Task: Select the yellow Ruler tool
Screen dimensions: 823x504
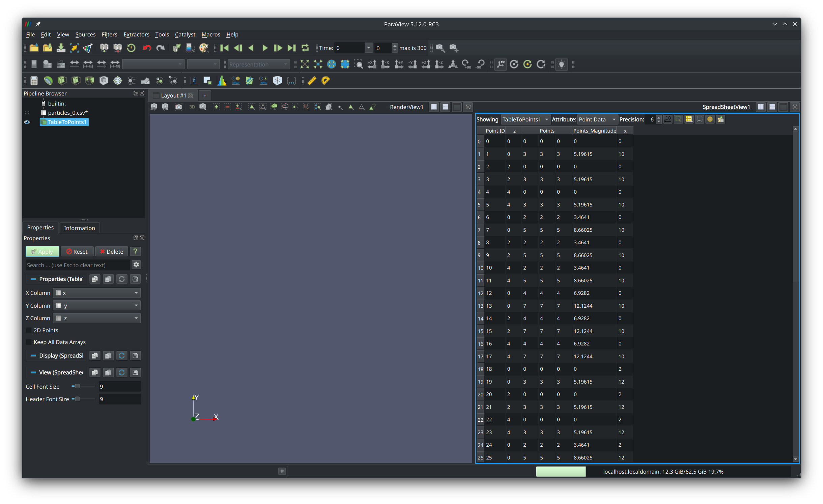Action: (x=312, y=81)
